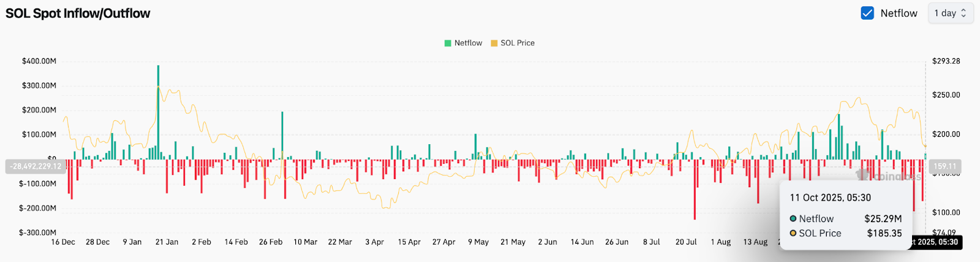Toggle the green Netflow legend swatch
Viewport: 980px width, 262px height.
448,43
